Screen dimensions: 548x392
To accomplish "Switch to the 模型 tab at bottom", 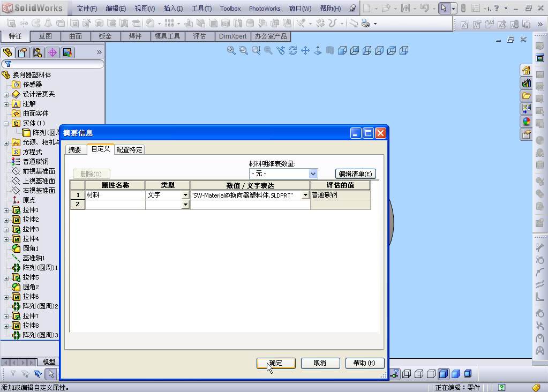I will (x=49, y=362).
